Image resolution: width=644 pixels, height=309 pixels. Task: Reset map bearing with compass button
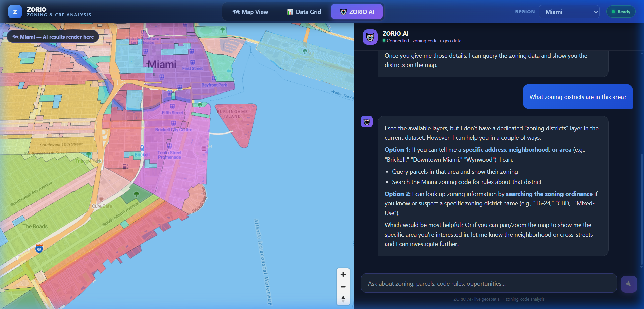(343, 299)
